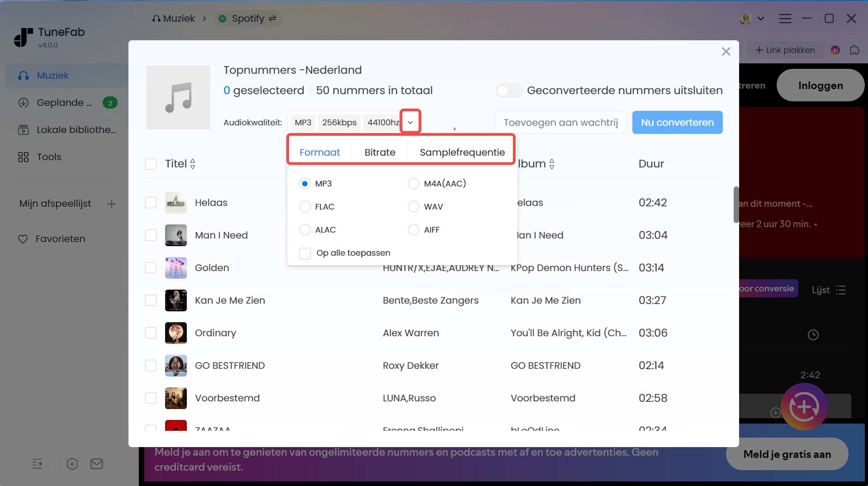Image resolution: width=868 pixels, height=486 pixels.
Task: Choose WAV as output format
Action: (413, 207)
